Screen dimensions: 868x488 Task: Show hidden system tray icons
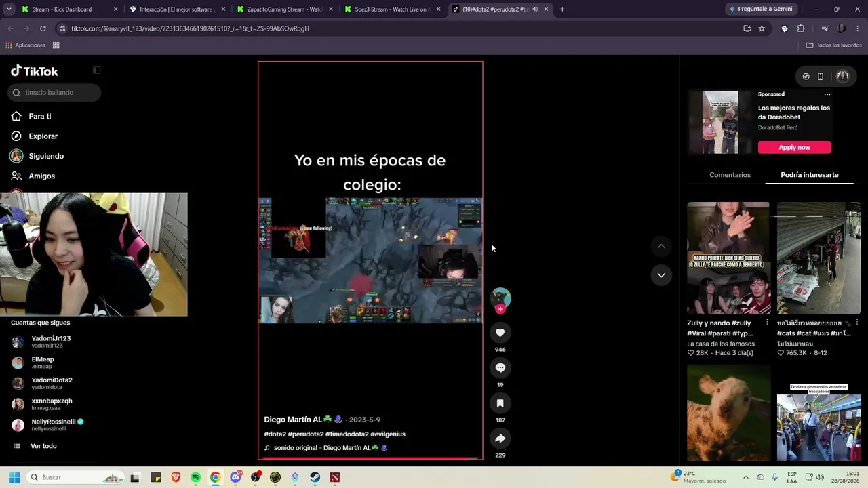(746, 477)
